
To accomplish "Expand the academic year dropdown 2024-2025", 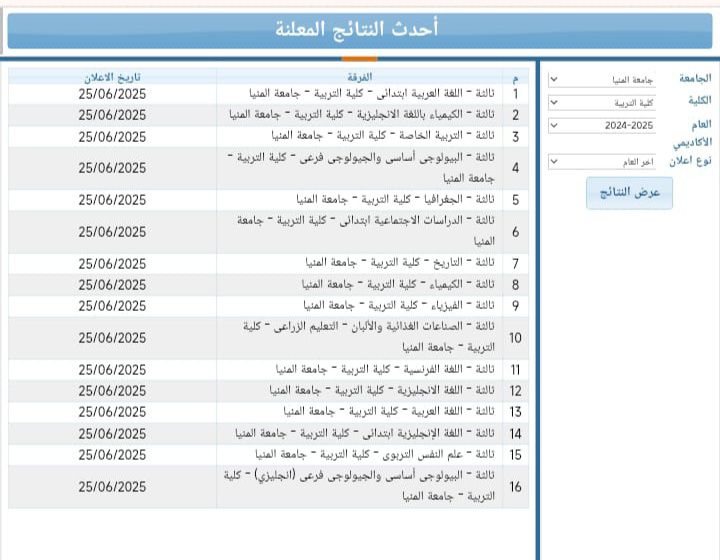I will tap(602, 125).
